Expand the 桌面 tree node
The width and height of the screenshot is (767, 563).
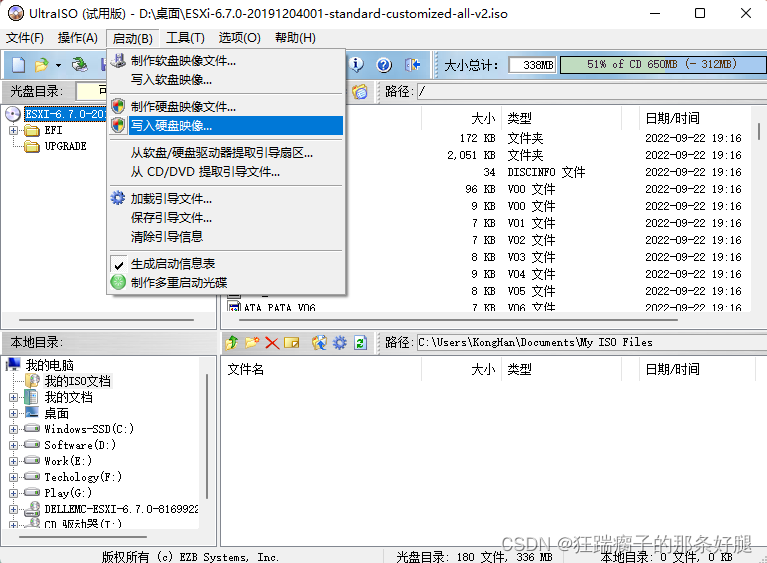click(13, 413)
